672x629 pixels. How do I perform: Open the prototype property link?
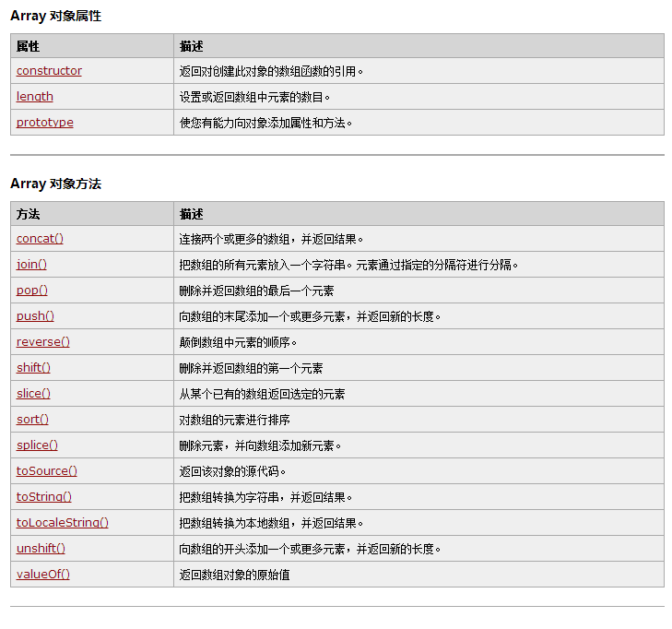[x=44, y=123]
